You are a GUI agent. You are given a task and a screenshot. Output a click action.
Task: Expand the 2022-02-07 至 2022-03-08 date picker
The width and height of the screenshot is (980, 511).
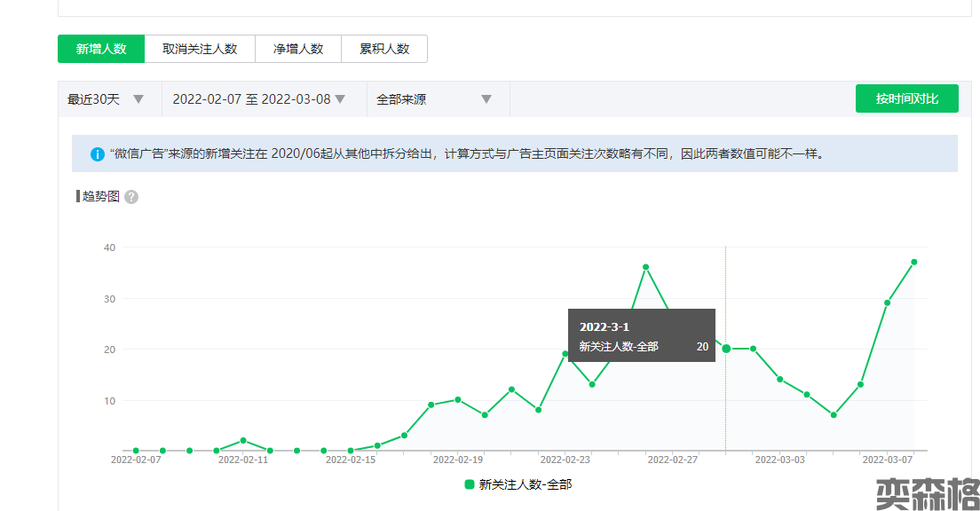[x=258, y=99]
